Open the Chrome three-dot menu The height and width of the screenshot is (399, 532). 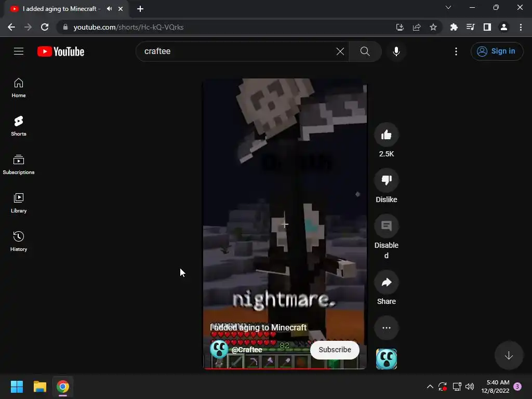click(521, 27)
